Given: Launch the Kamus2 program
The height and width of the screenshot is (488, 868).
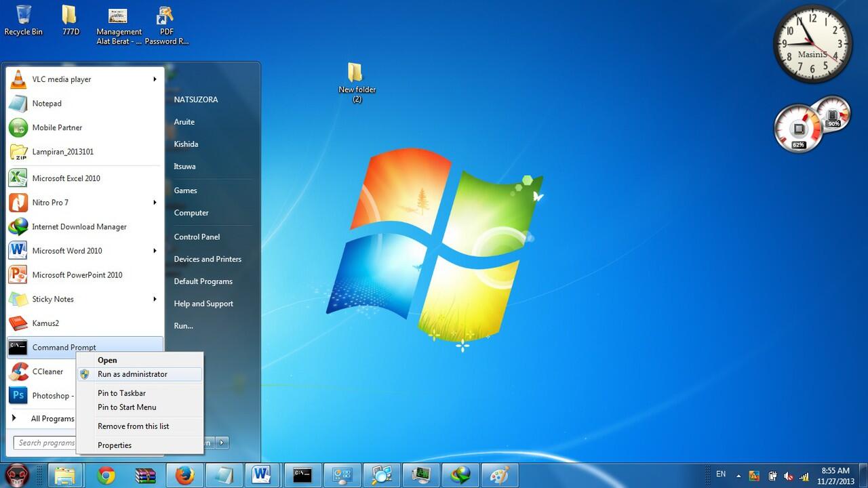Looking at the screenshot, I should [x=85, y=323].
